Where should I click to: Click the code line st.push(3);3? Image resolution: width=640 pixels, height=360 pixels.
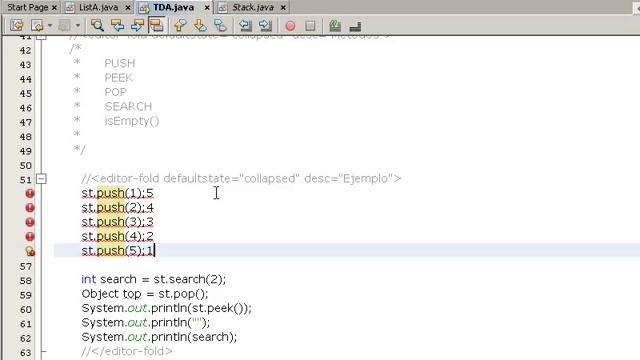[x=118, y=222]
